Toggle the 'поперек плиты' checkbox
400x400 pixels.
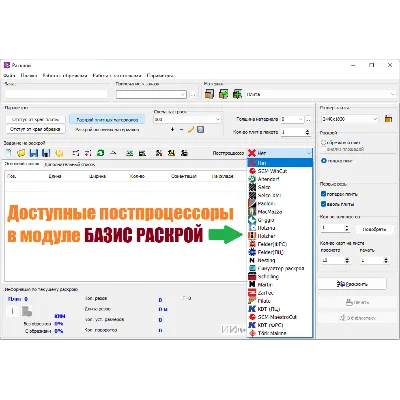pos(323,194)
